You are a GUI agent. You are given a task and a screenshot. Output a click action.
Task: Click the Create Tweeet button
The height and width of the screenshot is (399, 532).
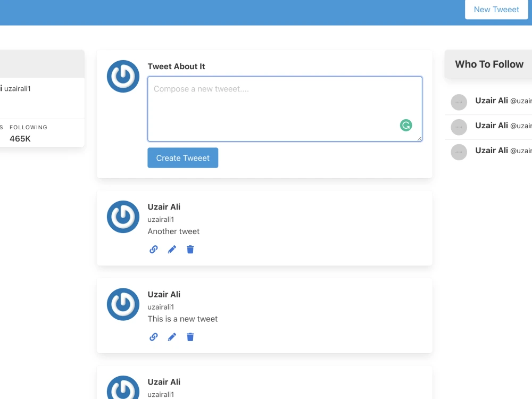pos(182,158)
